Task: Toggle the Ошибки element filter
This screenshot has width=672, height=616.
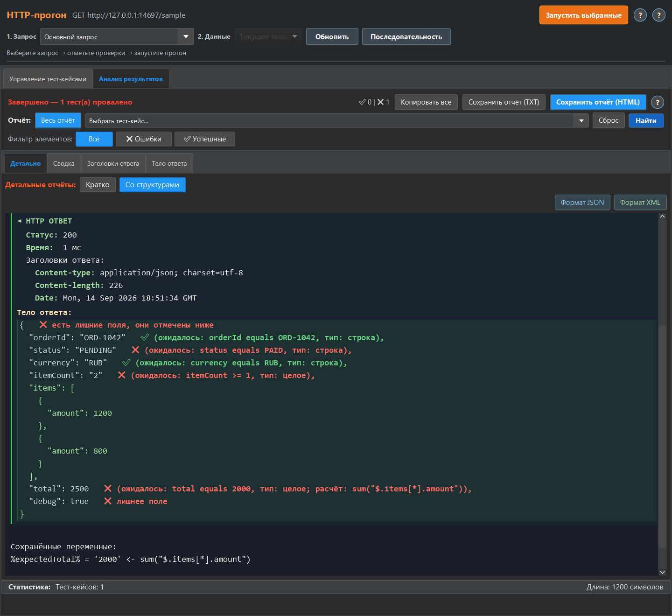Action: (144, 139)
